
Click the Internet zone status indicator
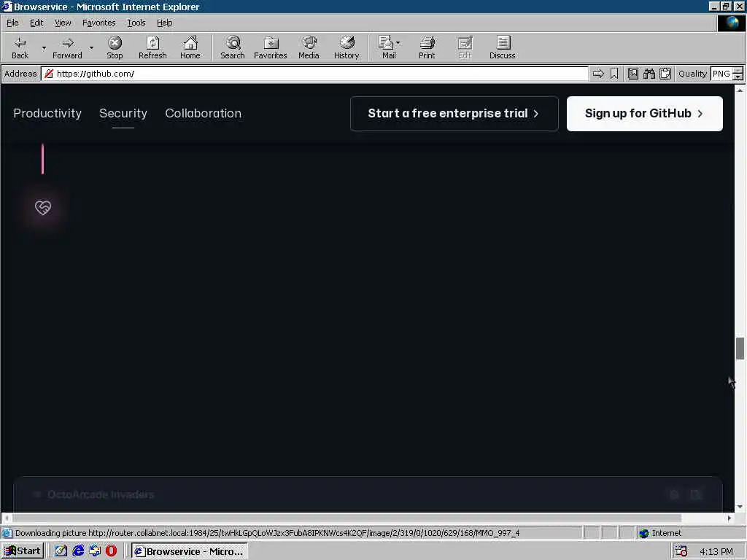click(x=661, y=533)
